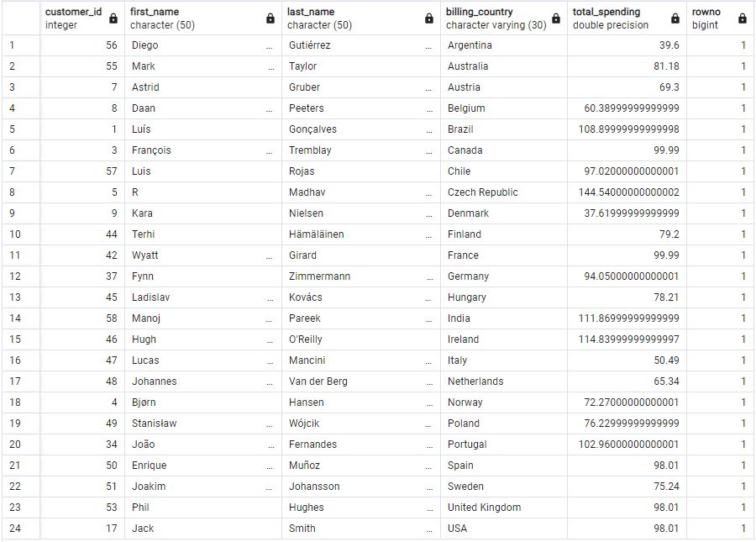Click the lock icon in rowno column
This screenshot has height=542, width=756.
[x=743, y=18]
